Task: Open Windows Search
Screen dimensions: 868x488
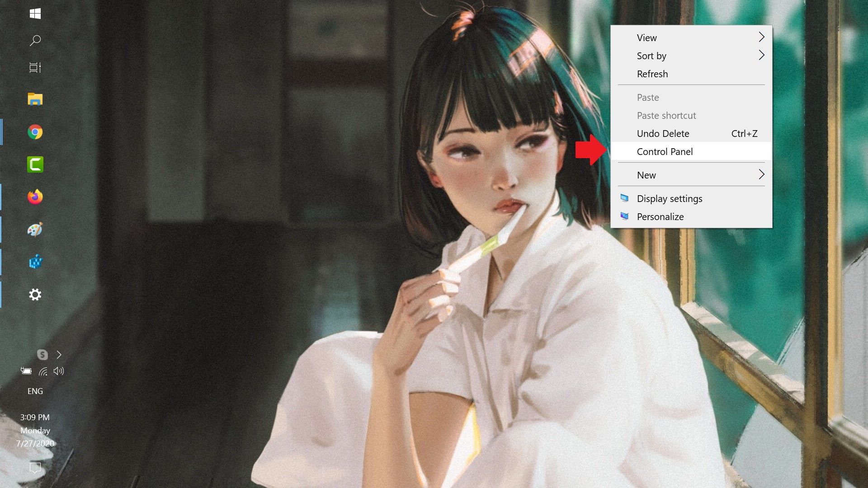Action: coord(35,41)
